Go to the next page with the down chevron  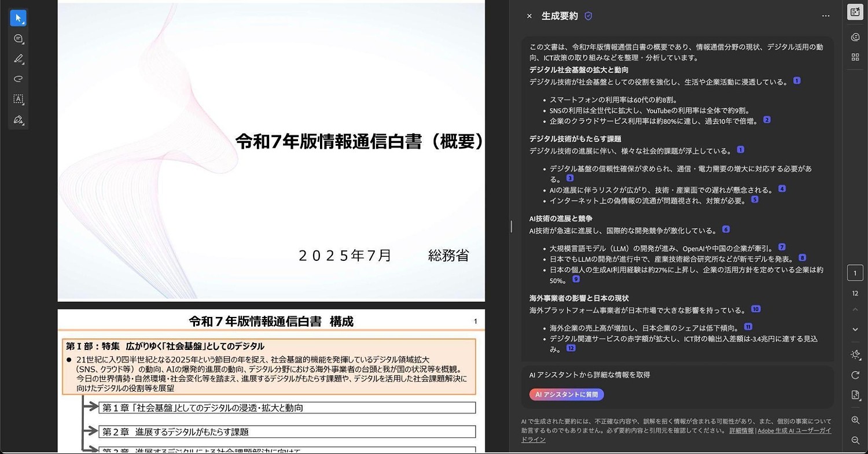click(855, 329)
